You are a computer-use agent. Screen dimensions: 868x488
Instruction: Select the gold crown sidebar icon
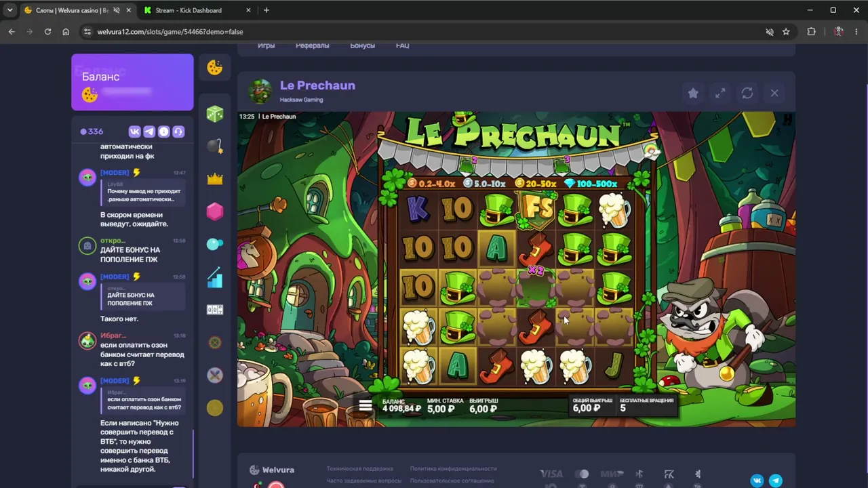215,179
